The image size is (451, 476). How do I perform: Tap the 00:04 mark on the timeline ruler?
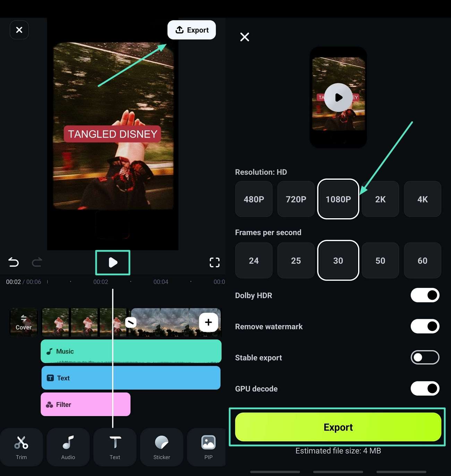pos(161,282)
